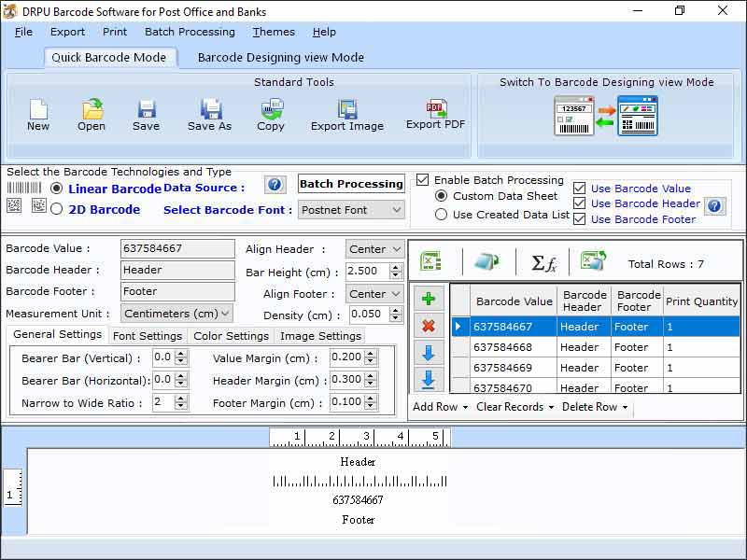The height and width of the screenshot is (560, 747).
Task: Click the green plus to add grid row
Action: click(429, 299)
